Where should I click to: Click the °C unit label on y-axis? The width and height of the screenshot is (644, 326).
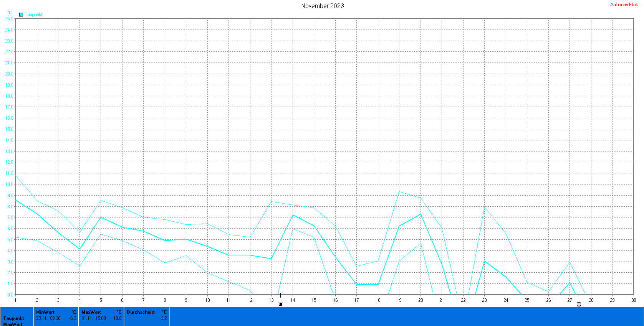tap(10, 13)
